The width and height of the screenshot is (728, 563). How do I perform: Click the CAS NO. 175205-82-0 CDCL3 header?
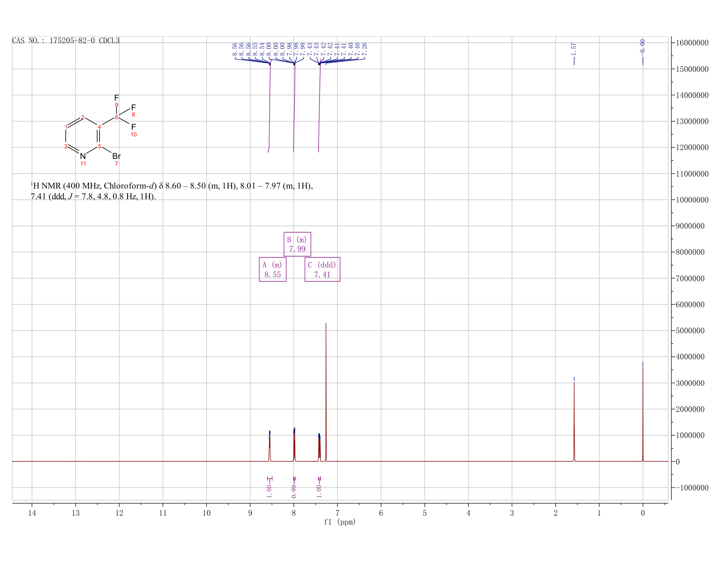click(x=66, y=41)
